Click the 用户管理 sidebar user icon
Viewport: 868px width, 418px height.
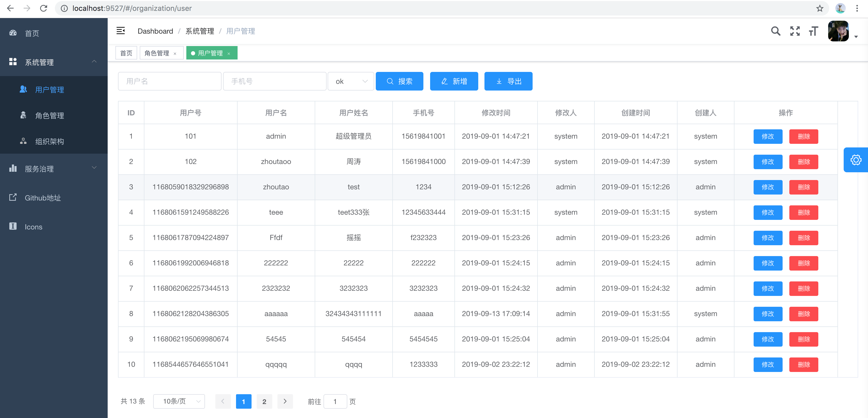23,89
